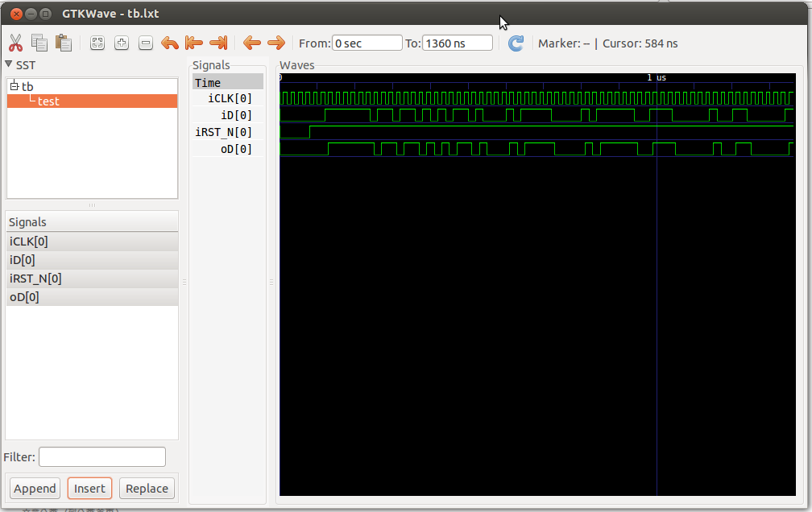Click the Replace button

point(147,488)
